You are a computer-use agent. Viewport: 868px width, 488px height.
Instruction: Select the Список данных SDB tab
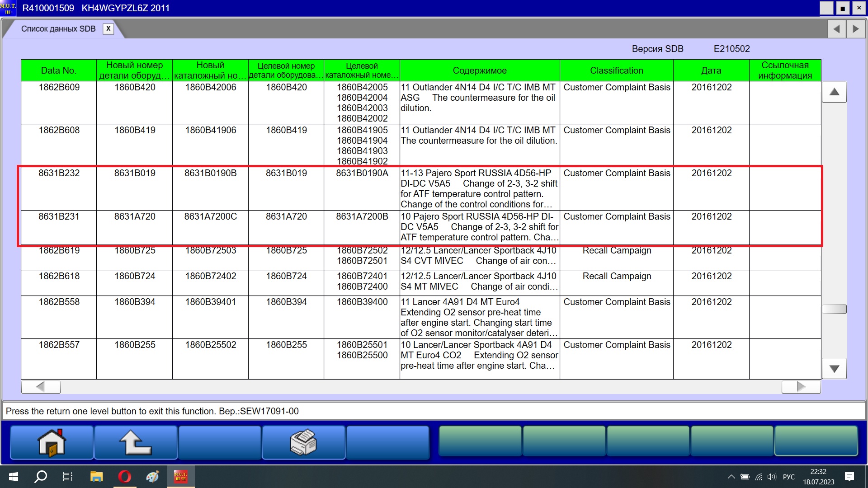click(58, 29)
